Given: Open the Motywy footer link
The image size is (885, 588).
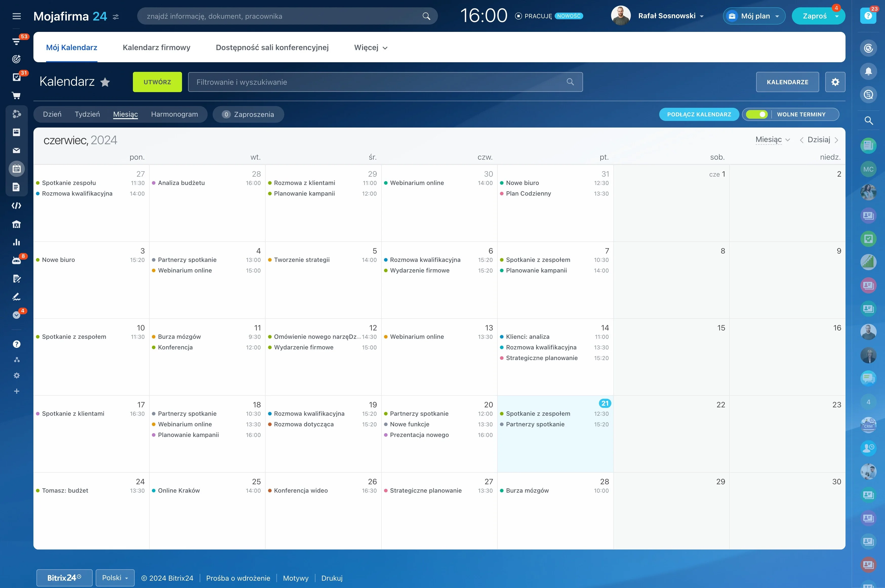Looking at the screenshot, I should click(x=296, y=578).
